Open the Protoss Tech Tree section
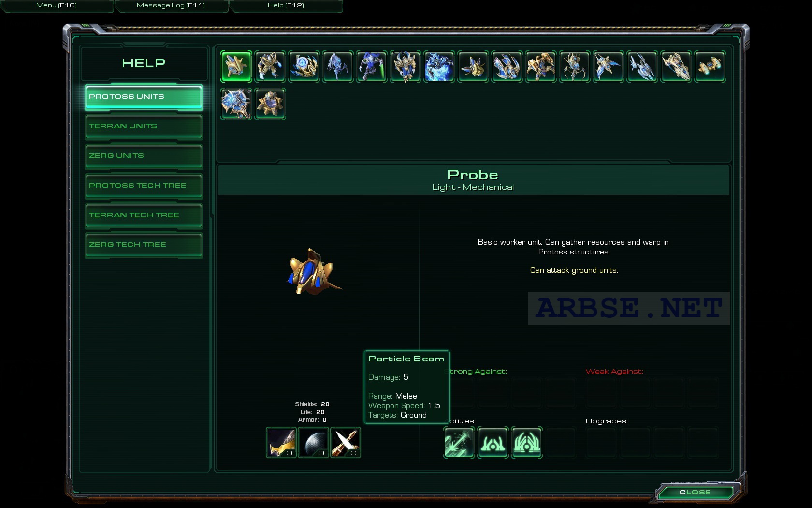The width and height of the screenshot is (812, 508). click(144, 186)
